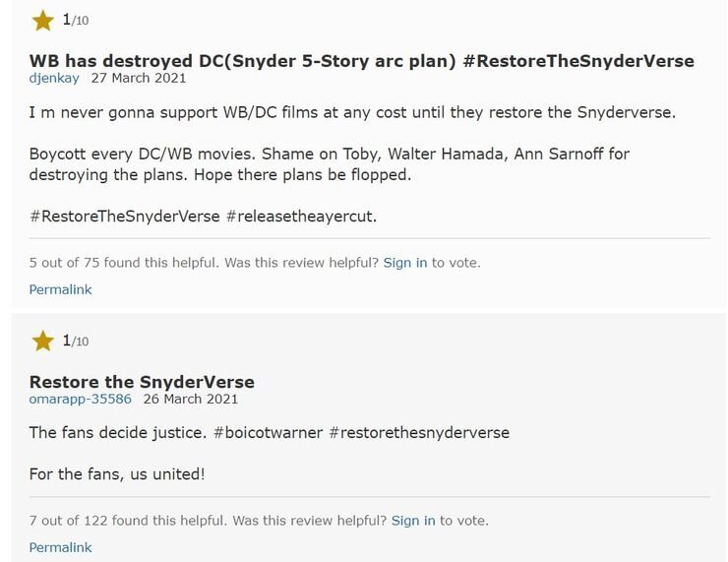Open the djenkay user profile
The width and height of the screenshot is (728, 562).
55,78
